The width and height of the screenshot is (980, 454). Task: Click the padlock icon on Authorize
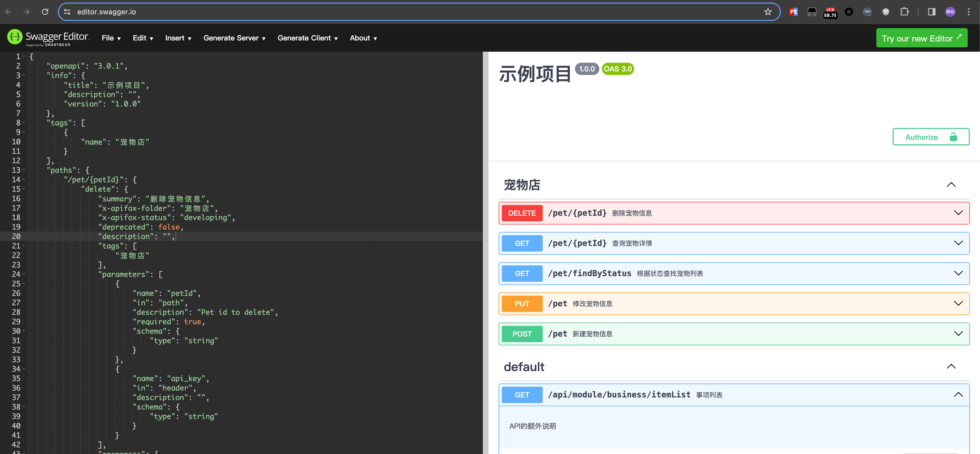pos(953,137)
